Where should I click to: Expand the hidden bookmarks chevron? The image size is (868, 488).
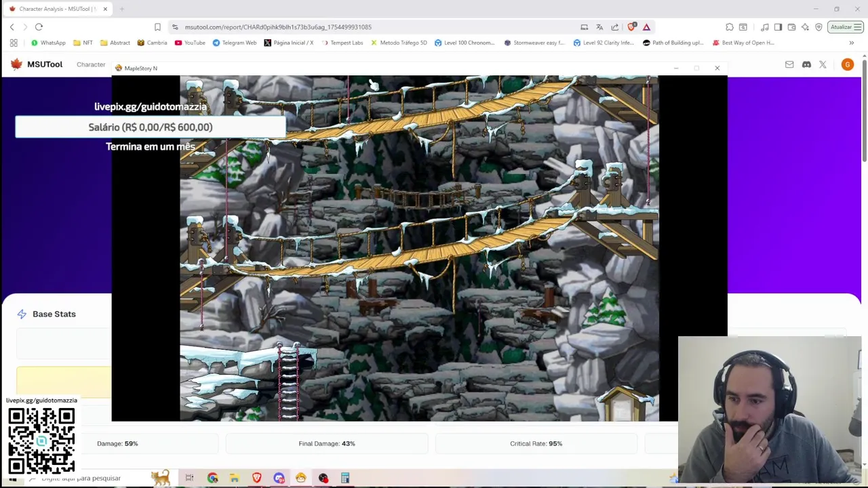click(x=852, y=43)
